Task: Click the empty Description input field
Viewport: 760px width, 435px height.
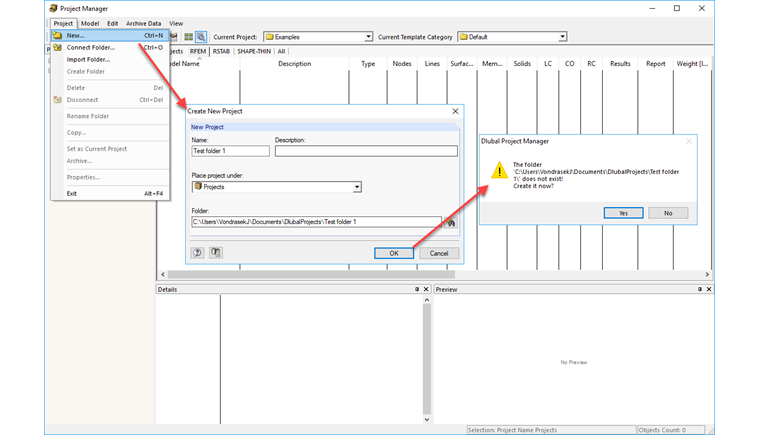Action: coord(366,151)
